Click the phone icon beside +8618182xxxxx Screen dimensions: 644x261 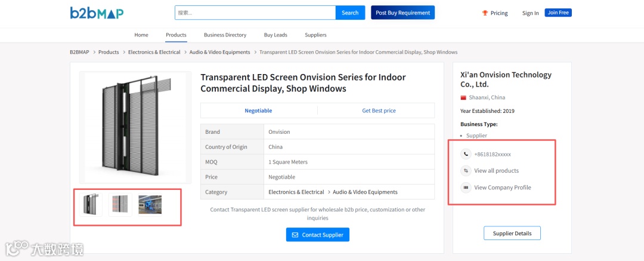pyautogui.click(x=466, y=154)
